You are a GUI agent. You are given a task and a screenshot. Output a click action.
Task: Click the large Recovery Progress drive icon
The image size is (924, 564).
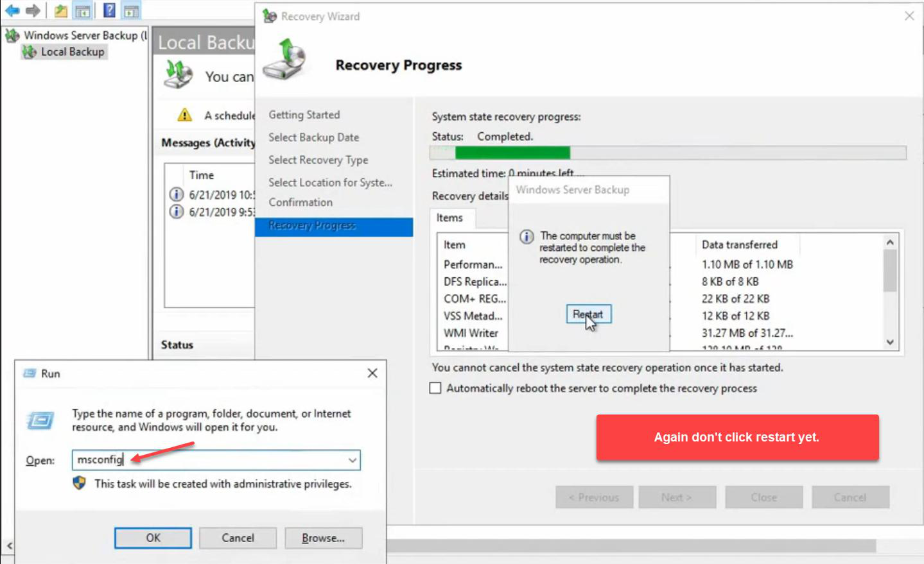tap(286, 60)
